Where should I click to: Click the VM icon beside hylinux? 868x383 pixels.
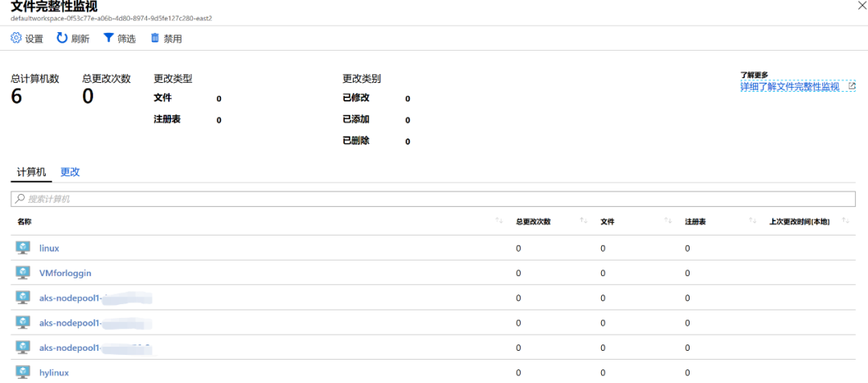(23, 373)
